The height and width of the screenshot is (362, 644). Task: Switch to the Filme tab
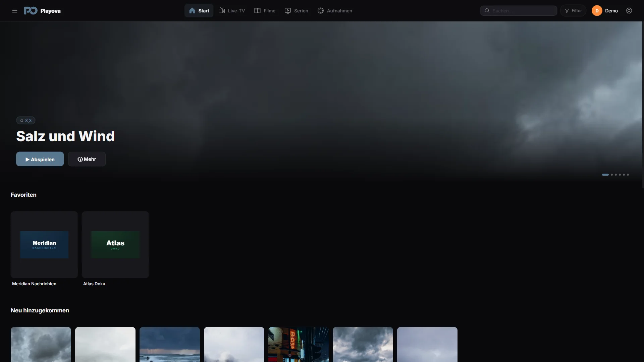click(265, 11)
